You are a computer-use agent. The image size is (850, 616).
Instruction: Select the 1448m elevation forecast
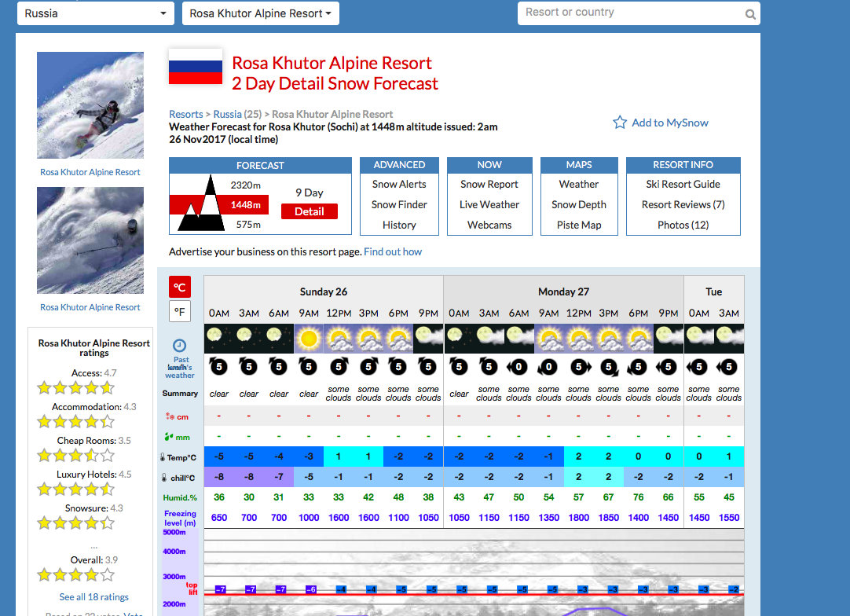point(246,205)
